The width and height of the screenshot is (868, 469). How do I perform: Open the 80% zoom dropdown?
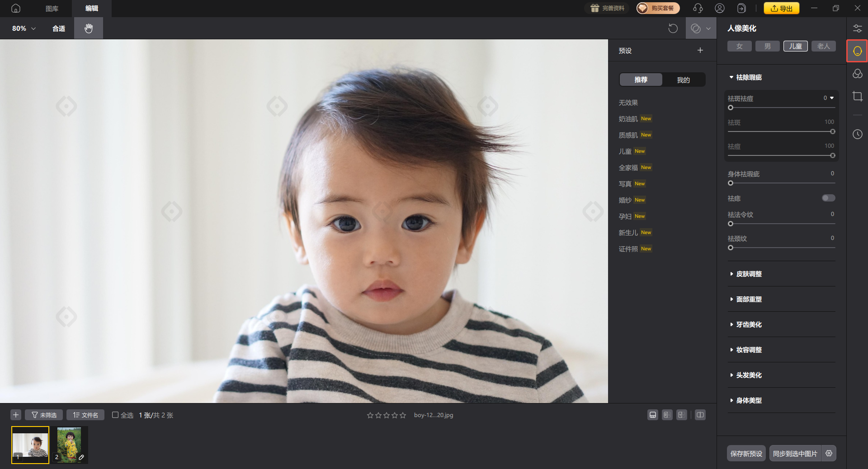pos(24,28)
